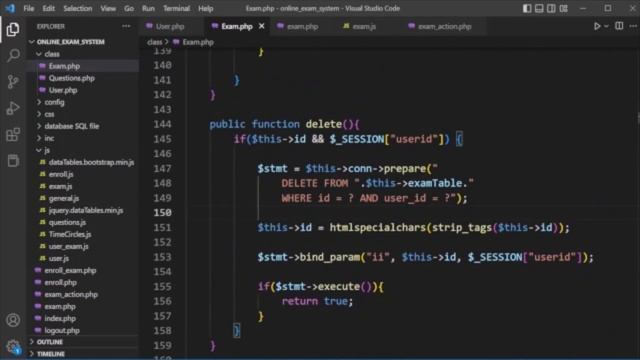Toggle the primary side bar layout icon

tap(527, 8)
